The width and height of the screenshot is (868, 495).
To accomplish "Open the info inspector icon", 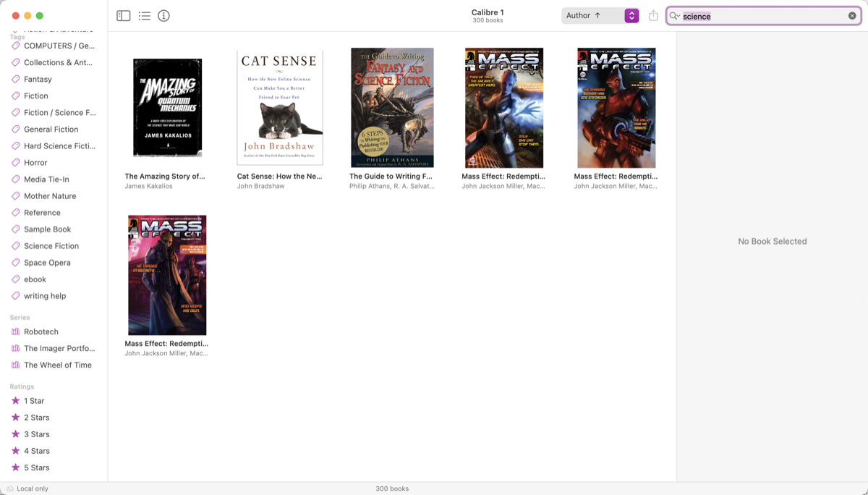I will [164, 16].
